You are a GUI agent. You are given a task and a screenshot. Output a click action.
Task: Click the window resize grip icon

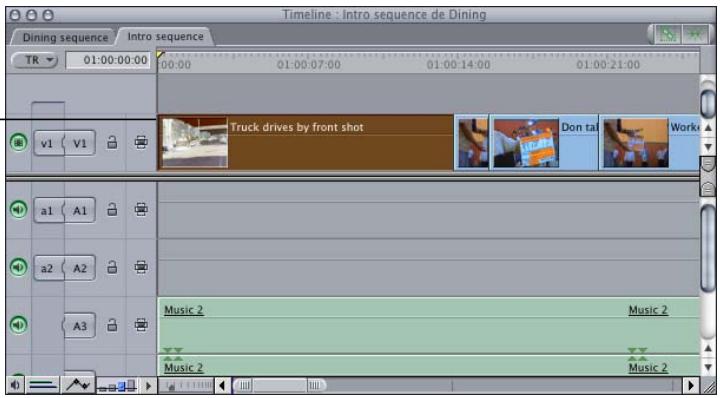[x=708, y=386]
